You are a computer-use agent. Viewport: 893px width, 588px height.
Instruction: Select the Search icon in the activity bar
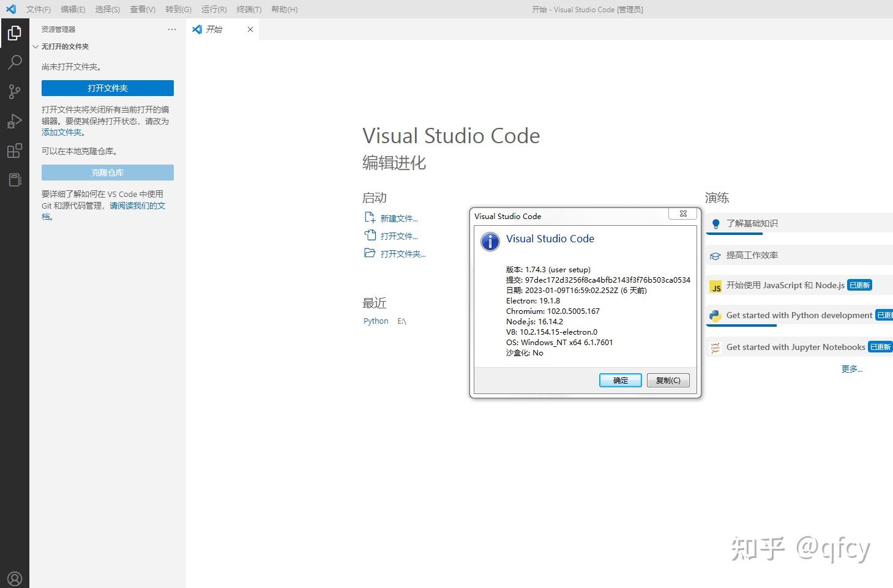click(15, 62)
